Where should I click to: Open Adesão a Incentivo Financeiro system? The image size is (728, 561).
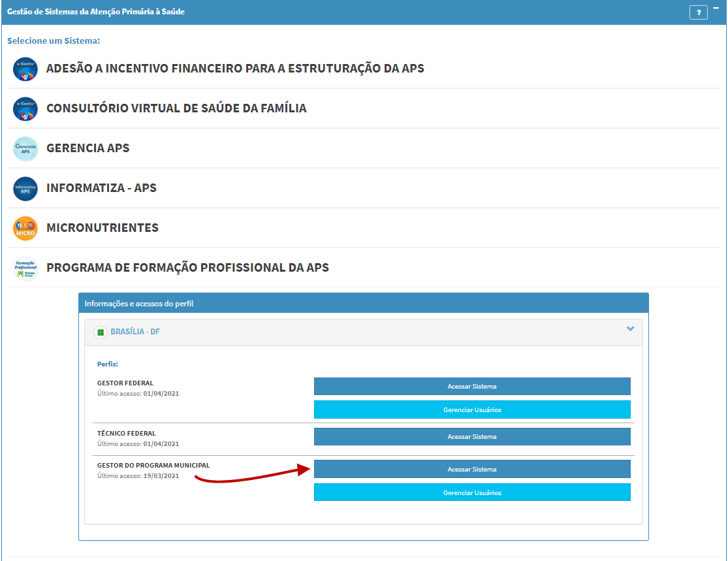(x=235, y=69)
